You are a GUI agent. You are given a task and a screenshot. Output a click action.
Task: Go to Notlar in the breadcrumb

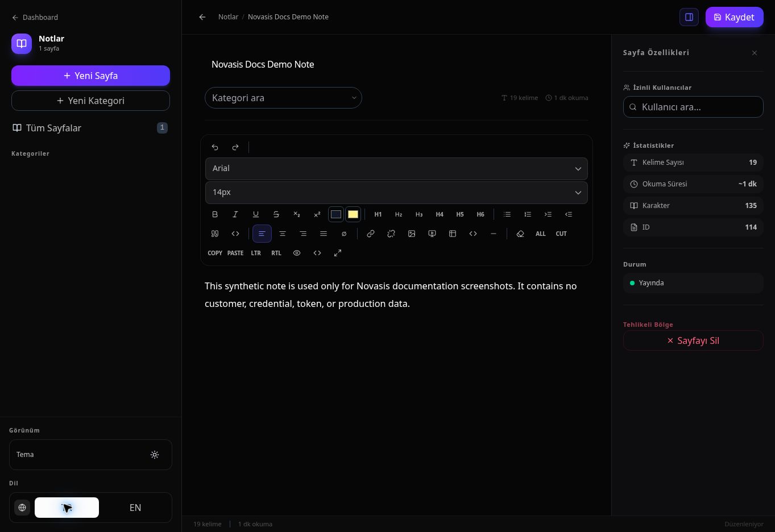pyautogui.click(x=228, y=17)
